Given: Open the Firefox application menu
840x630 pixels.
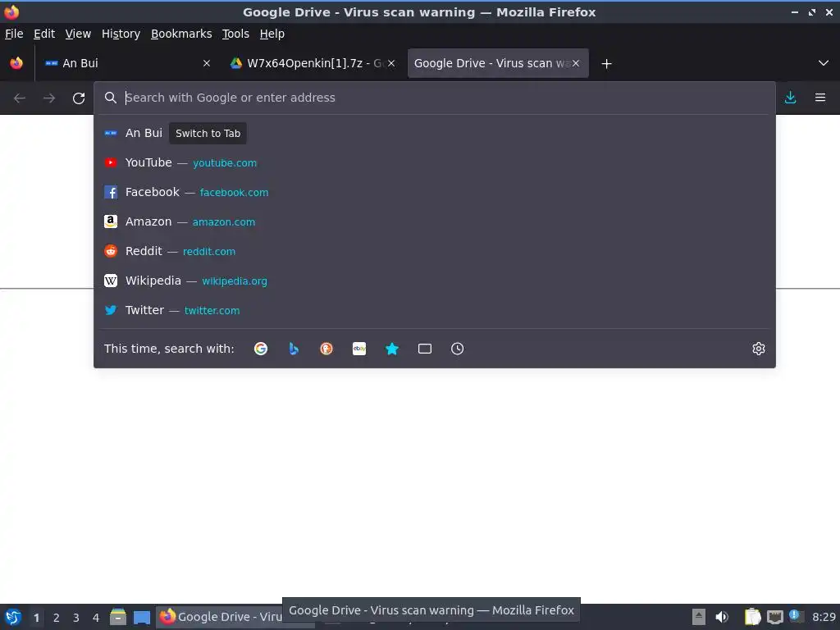Looking at the screenshot, I should tap(820, 98).
